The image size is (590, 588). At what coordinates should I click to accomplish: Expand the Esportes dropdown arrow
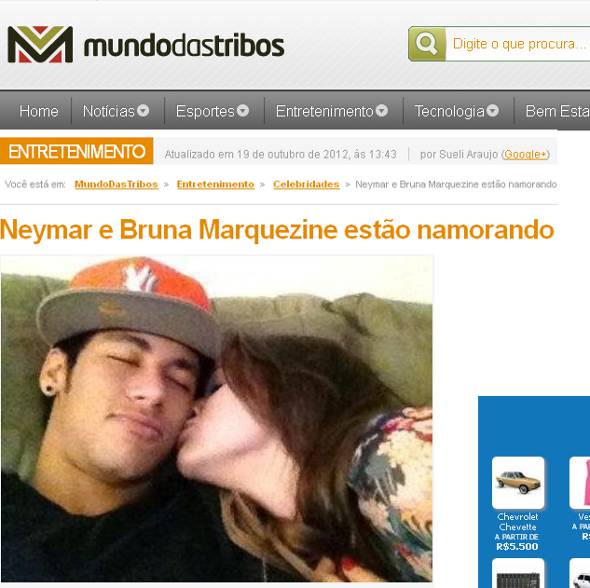coord(243,111)
